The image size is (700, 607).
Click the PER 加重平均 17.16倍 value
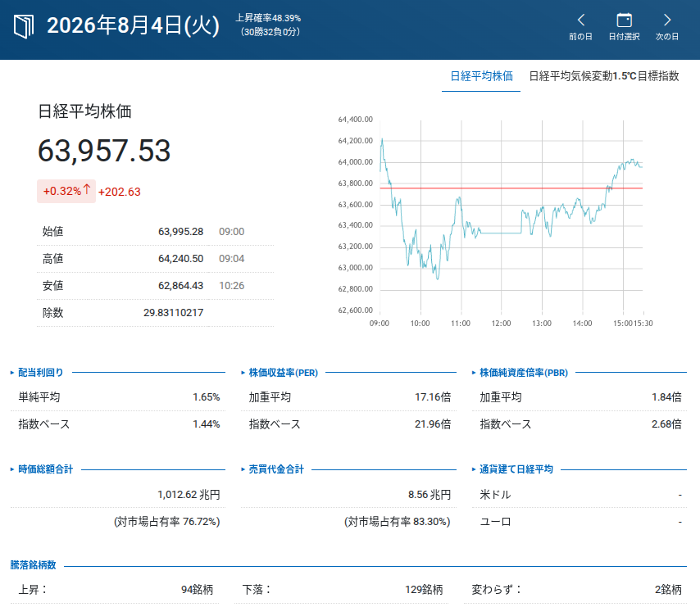point(433,397)
